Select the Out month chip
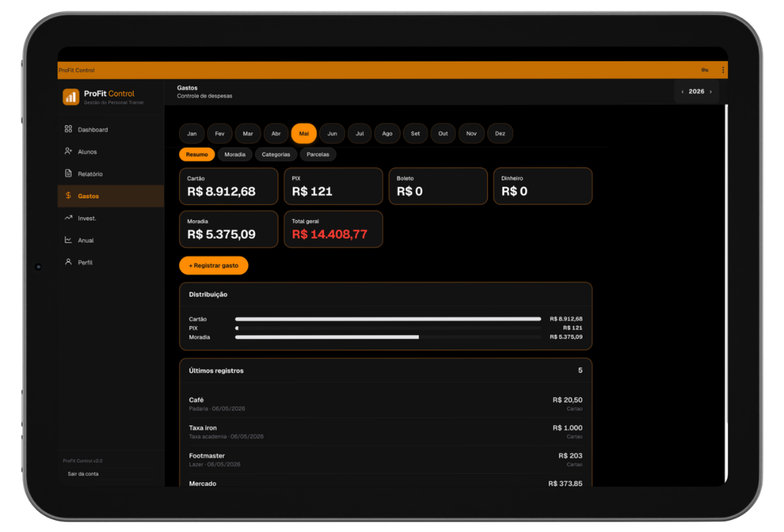The image size is (784, 532). pos(443,134)
